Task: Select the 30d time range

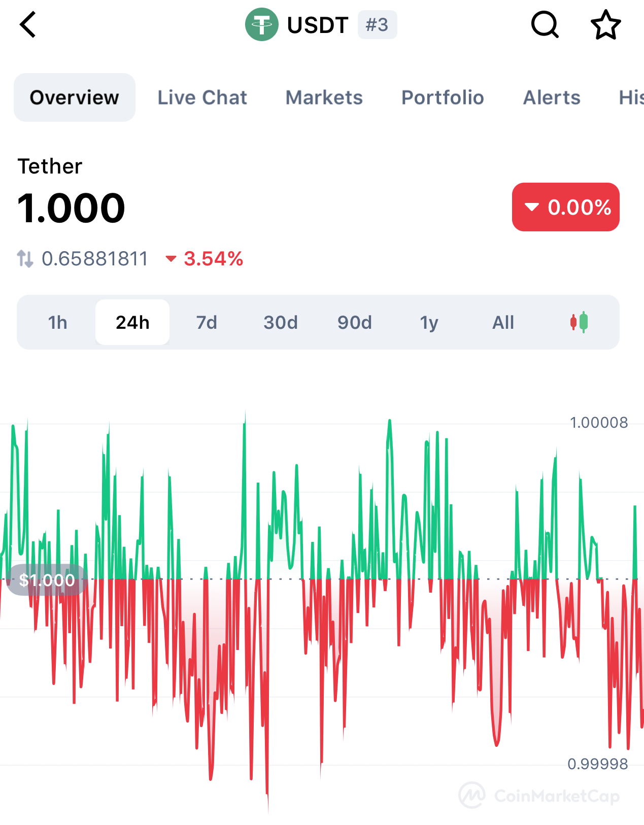Action: click(281, 322)
